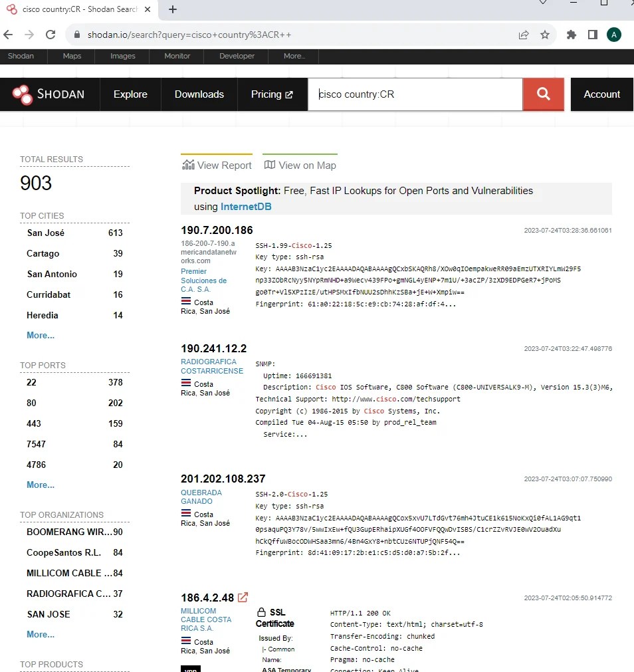Screen dimensions: 634x672
Task: Click QUEBRADA GANADO organization link
Action: pyautogui.click(x=201, y=497)
